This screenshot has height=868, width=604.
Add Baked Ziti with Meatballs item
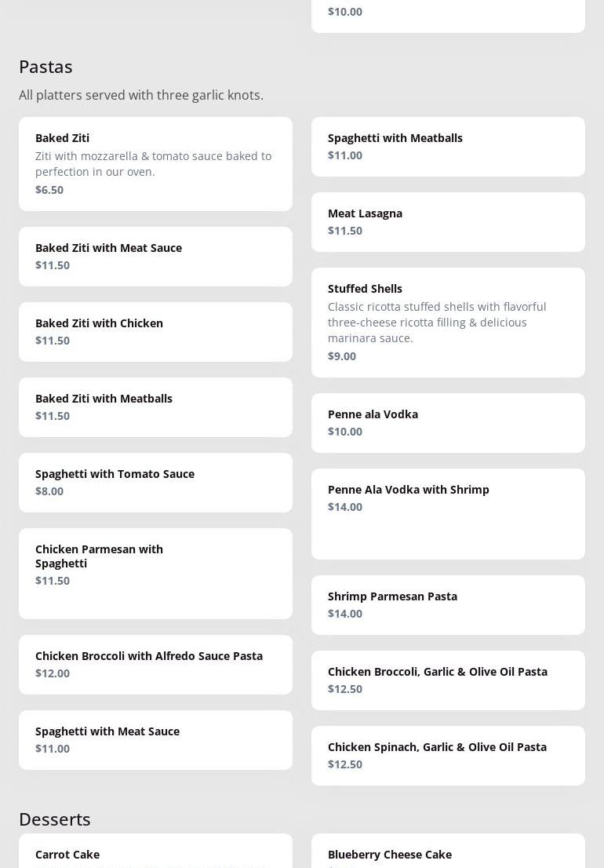(155, 407)
